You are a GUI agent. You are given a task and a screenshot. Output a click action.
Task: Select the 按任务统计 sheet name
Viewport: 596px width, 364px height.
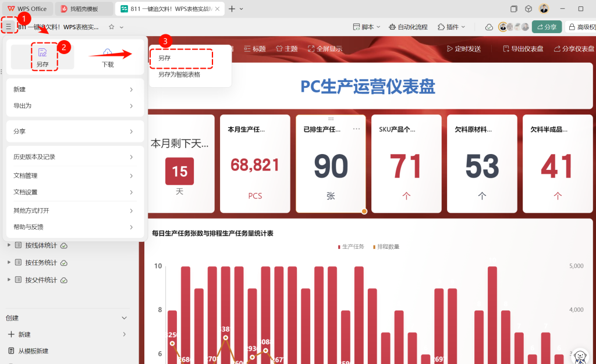pos(41,263)
